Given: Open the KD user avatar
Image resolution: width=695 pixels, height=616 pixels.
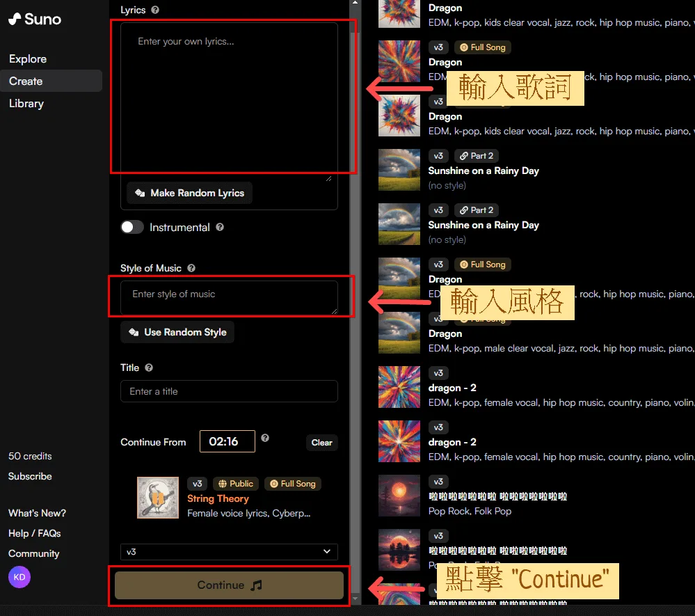Looking at the screenshot, I should 19,577.
